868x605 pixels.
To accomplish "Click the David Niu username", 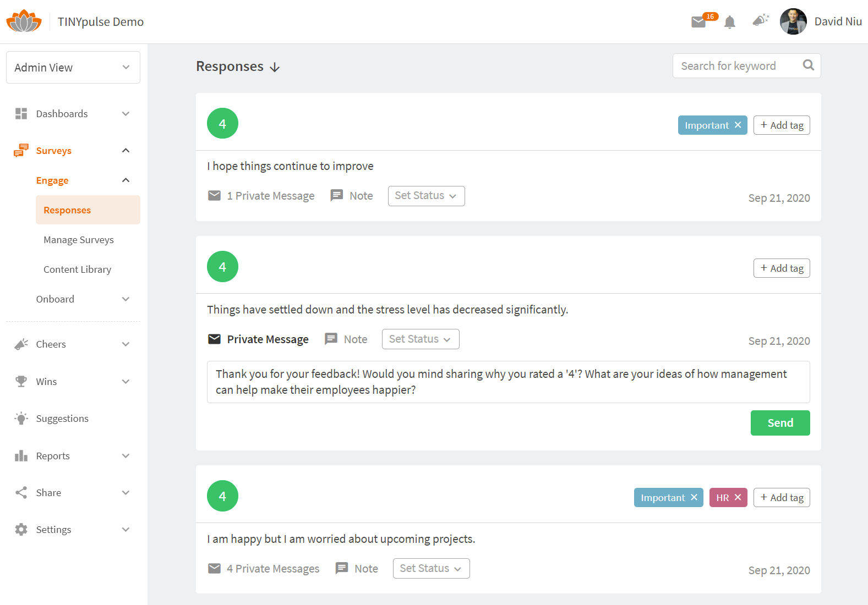I will 838,21.
